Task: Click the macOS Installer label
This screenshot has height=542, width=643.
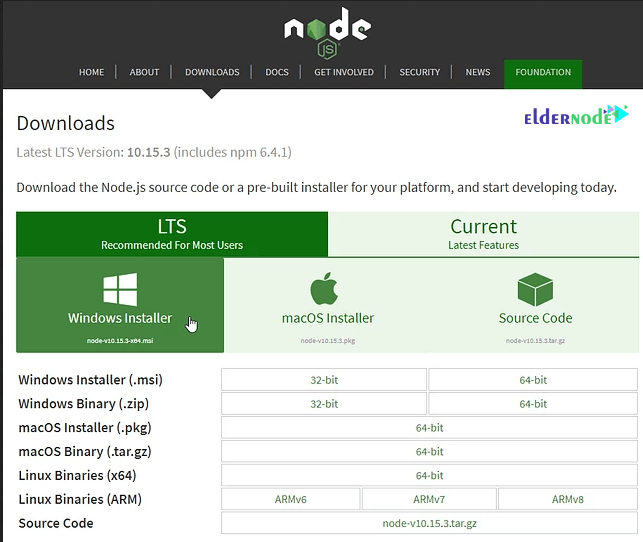Action: tap(328, 318)
